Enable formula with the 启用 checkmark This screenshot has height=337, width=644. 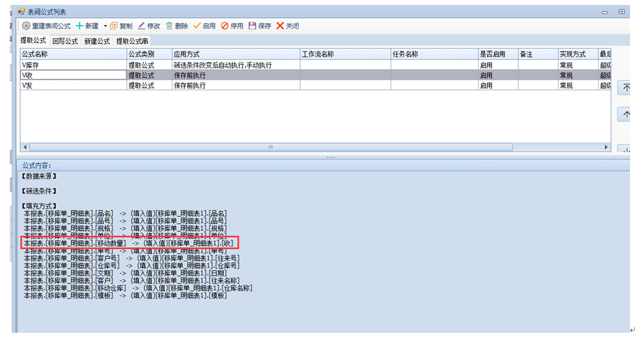coord(197,26)
